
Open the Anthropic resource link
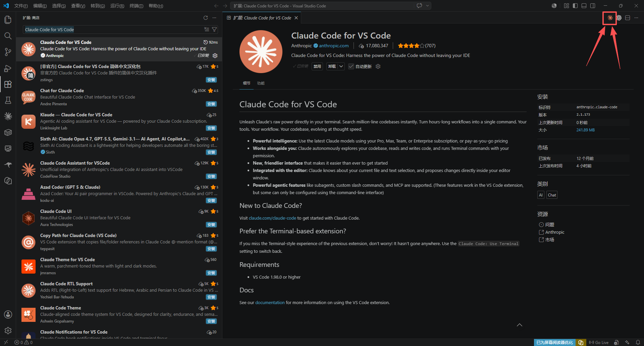(555, 232)
